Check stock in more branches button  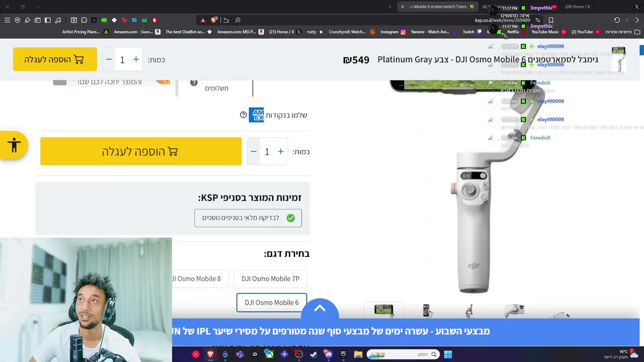248,218
